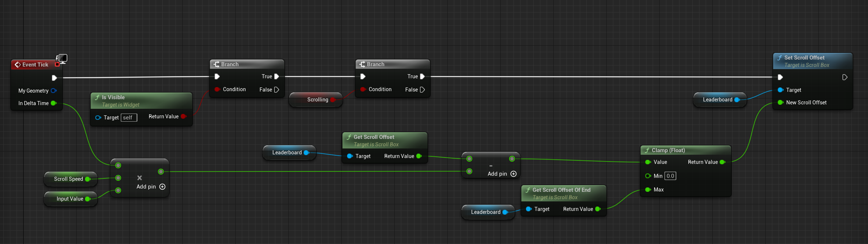Image resolution: width=868 pixels, height=244 pixels.
Task: Click the Clamp Value input pin
Action: point(648,162)
